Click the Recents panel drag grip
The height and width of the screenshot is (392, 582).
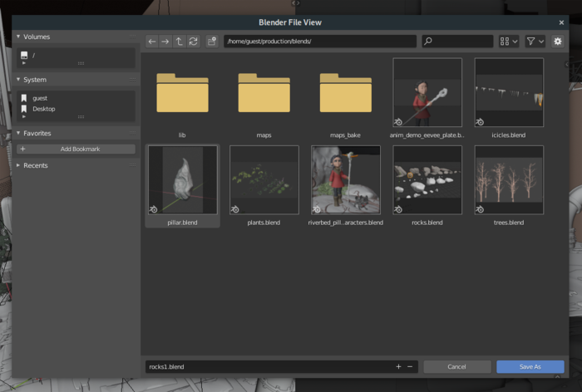pos(132,165)
